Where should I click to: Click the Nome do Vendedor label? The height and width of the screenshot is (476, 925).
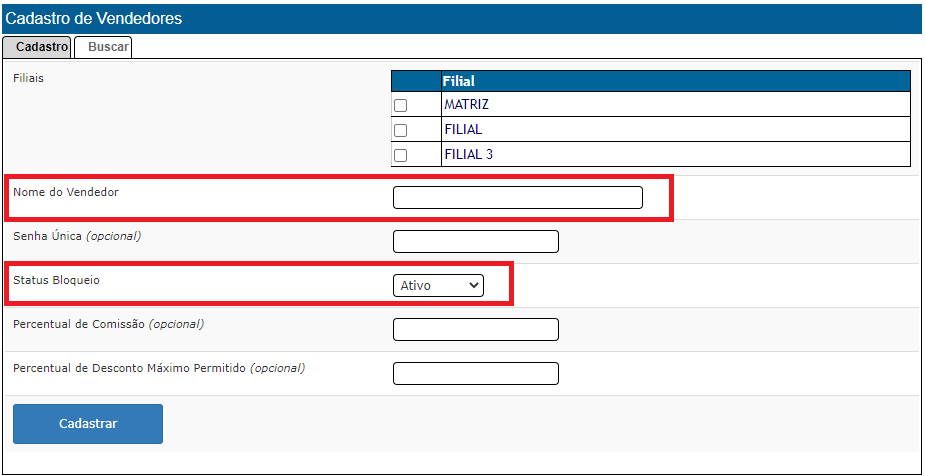[x=66, y=192]
